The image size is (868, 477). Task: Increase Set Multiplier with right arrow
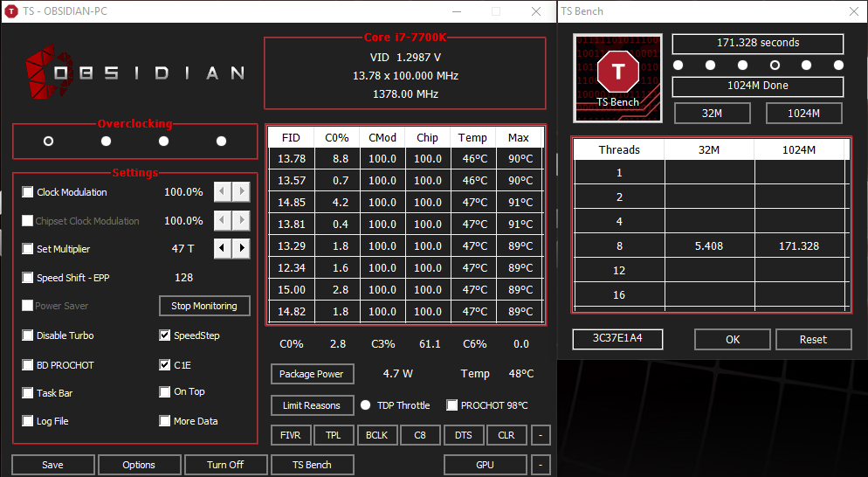pos(241,248)
